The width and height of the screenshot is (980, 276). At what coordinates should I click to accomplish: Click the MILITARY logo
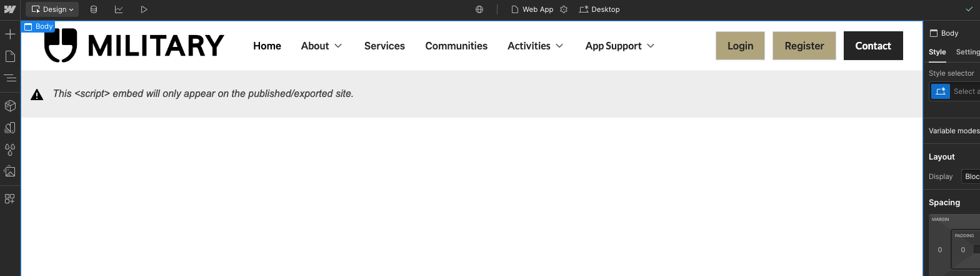134,45
